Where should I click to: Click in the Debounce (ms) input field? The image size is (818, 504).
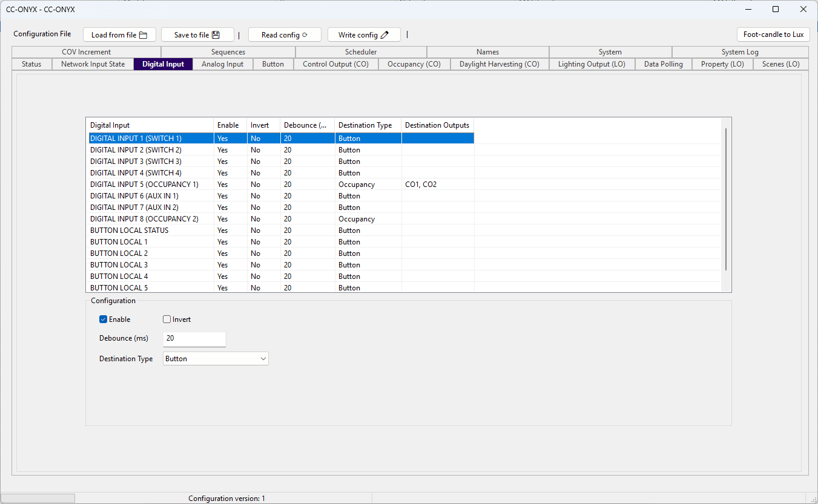[x=194, y=339]
